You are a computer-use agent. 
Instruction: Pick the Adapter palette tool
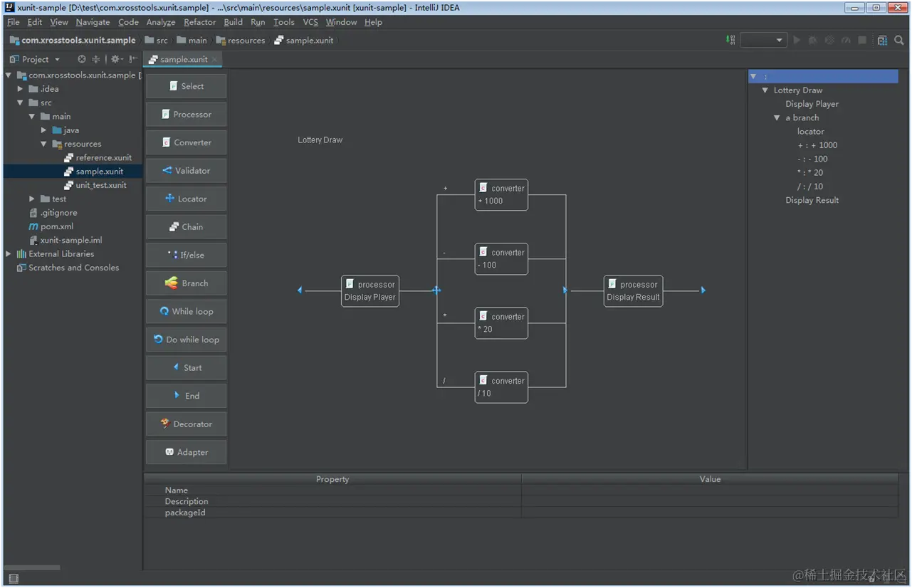[x=186, y=452]
